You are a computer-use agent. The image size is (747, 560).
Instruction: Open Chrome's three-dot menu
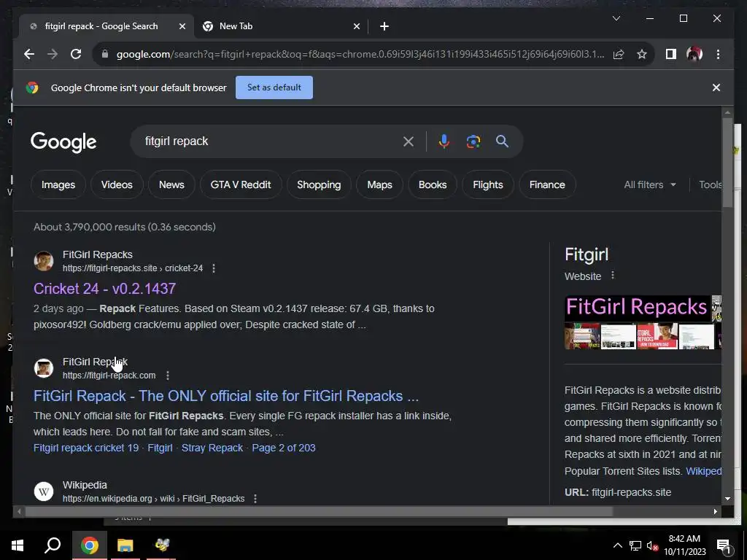(718, 54)
